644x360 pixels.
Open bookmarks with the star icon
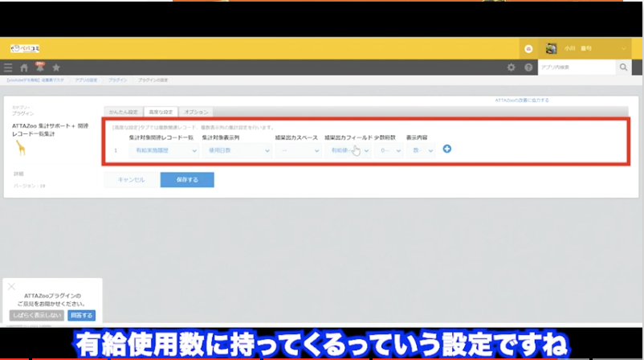point(56,68)
